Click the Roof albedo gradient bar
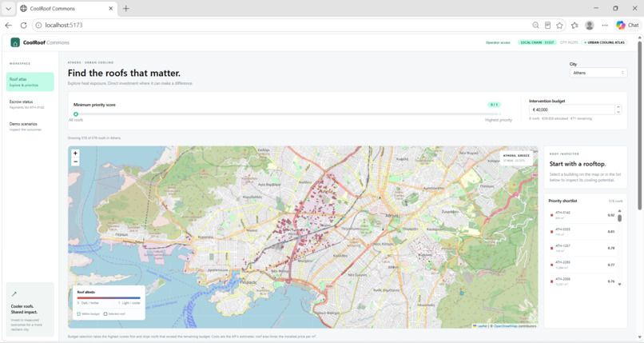Screen dimensions: 644x343 pos(109,297)
